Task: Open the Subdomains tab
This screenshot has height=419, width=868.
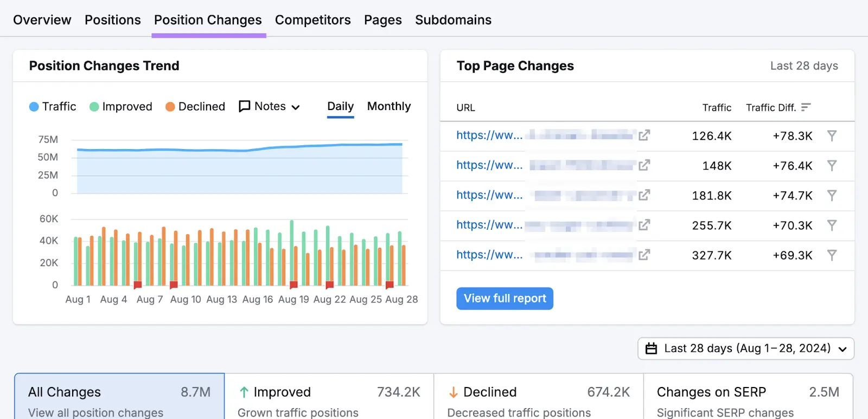Action: click(x=453, y=20)
